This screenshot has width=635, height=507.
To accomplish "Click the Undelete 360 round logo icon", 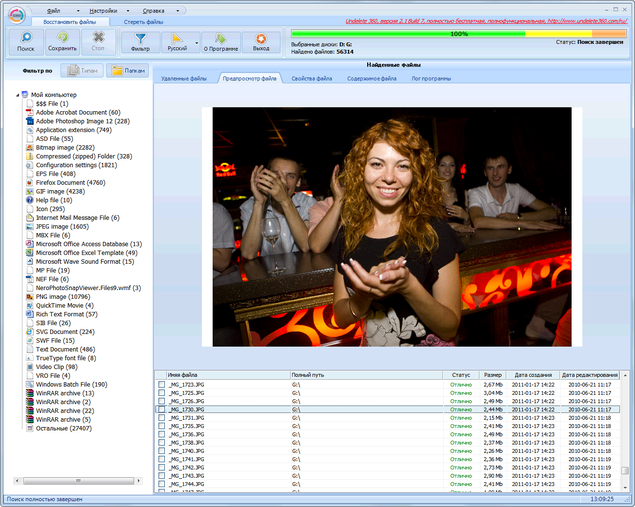I will click(x=17, y=15).
